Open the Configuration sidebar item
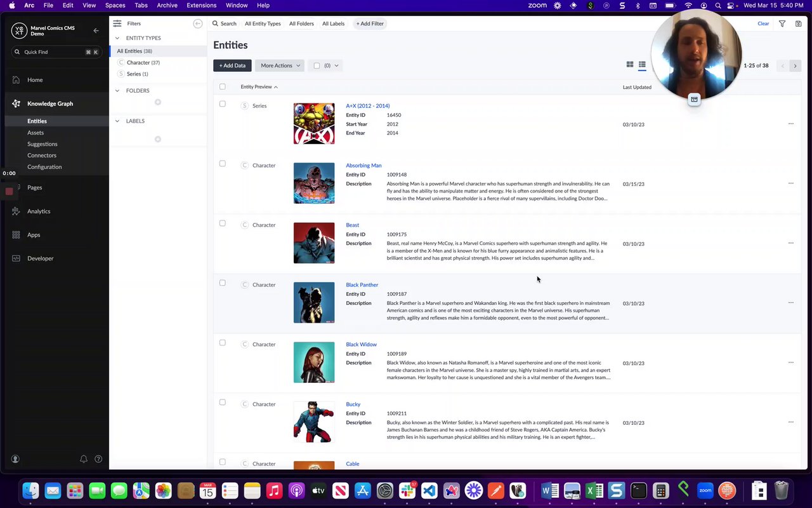The width and height of the screenshot is (812, 508). [x=44, y=166]
